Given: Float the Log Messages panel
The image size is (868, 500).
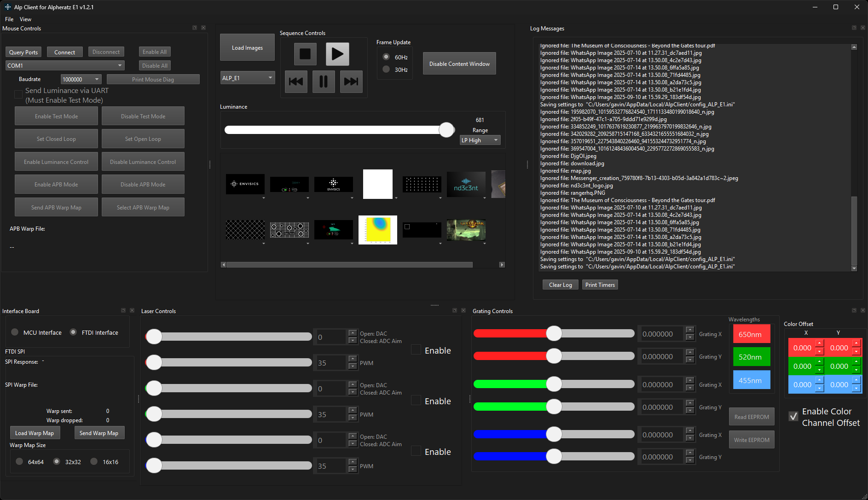Looking at the screenshot, I should 854,28.
